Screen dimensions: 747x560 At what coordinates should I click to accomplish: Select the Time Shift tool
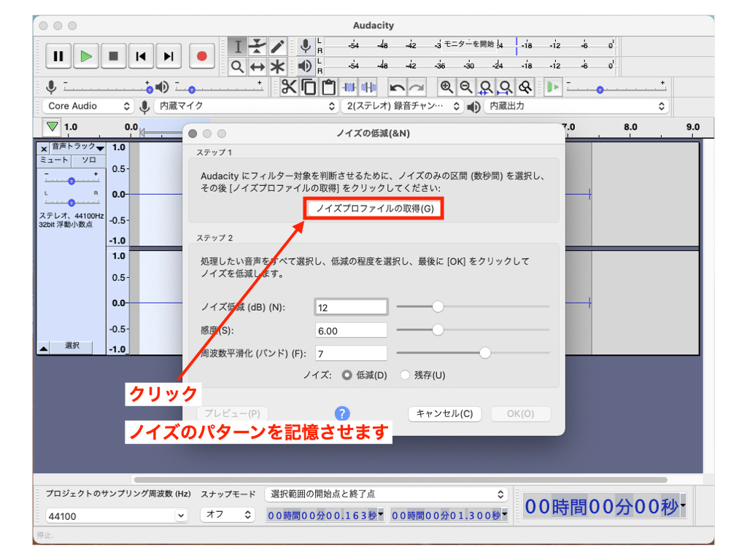(258, 66)
